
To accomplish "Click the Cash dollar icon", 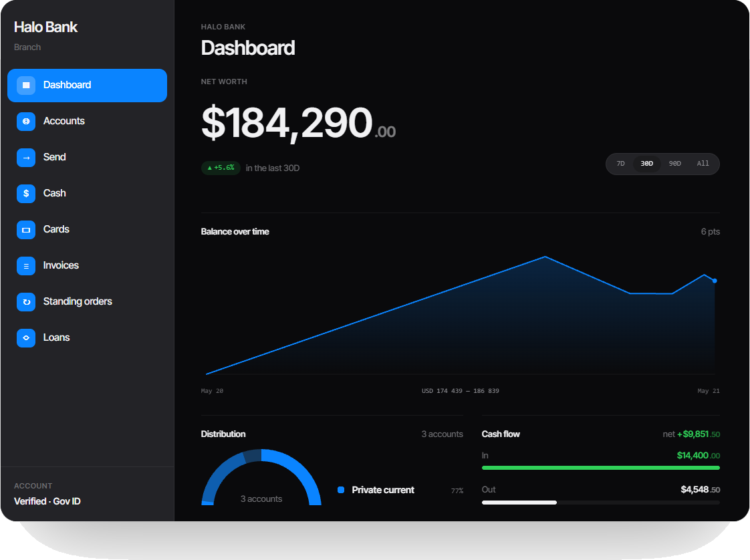I will 26,194.
